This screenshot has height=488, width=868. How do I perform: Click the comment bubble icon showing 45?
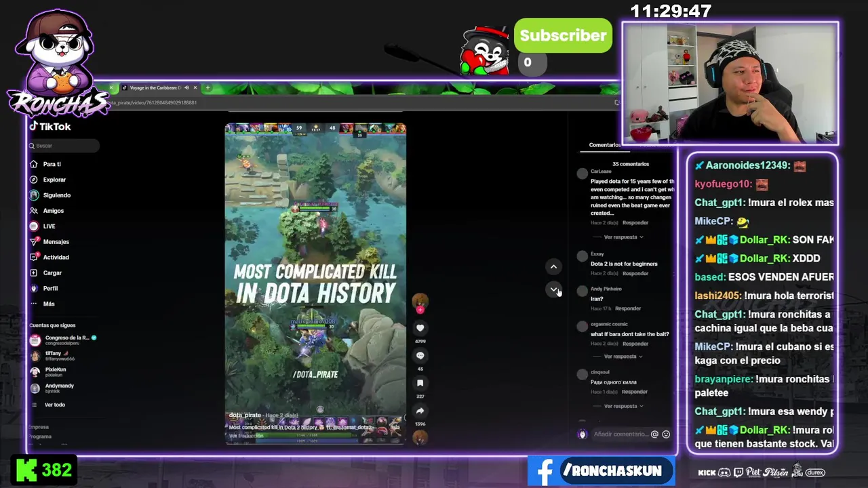(x=420, y=356)
